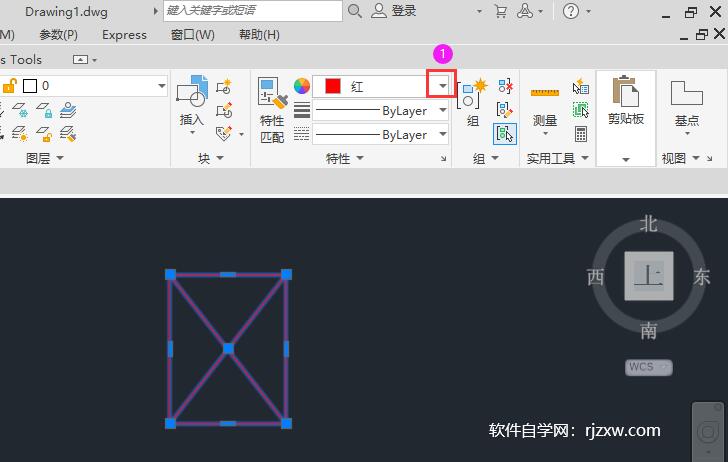Expand the 实用工具 panel
Screen dimensions: 728x462
click(x=558, y=158)
